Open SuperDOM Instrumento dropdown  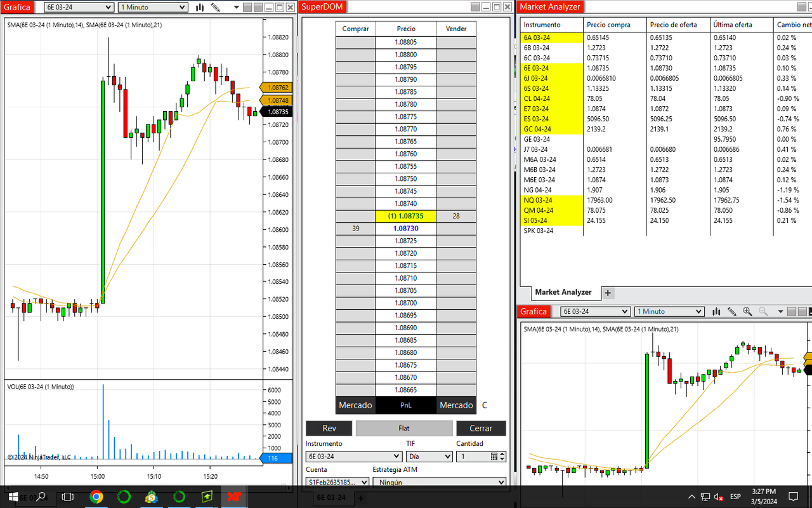[354, 457]
